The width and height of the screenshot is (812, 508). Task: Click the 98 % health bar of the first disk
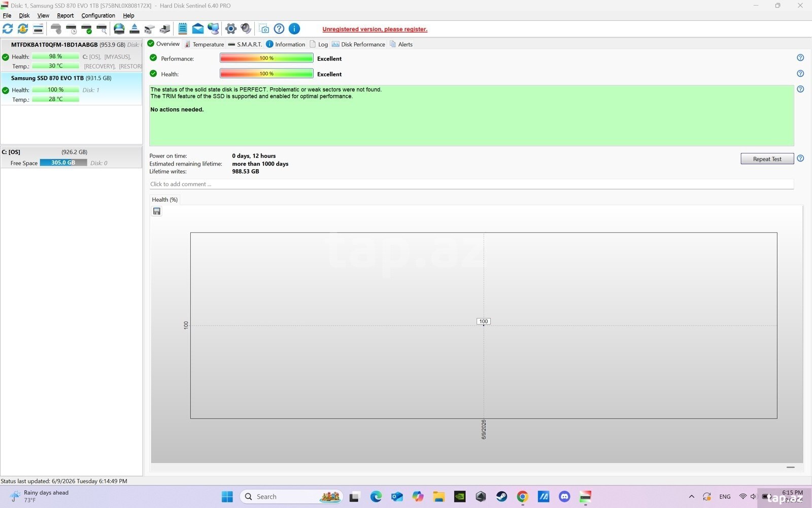coord(55,56)
